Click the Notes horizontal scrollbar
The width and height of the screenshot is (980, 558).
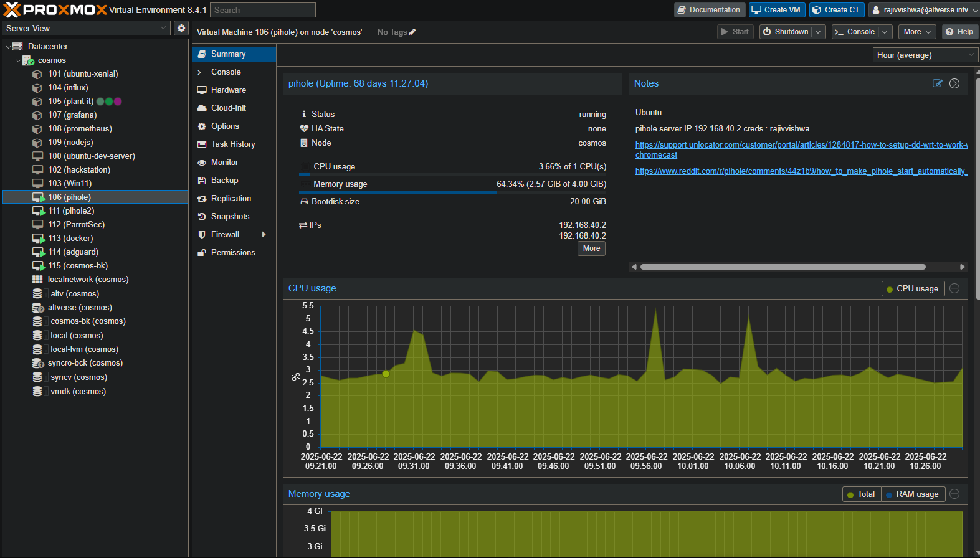[x=783, y=267]
